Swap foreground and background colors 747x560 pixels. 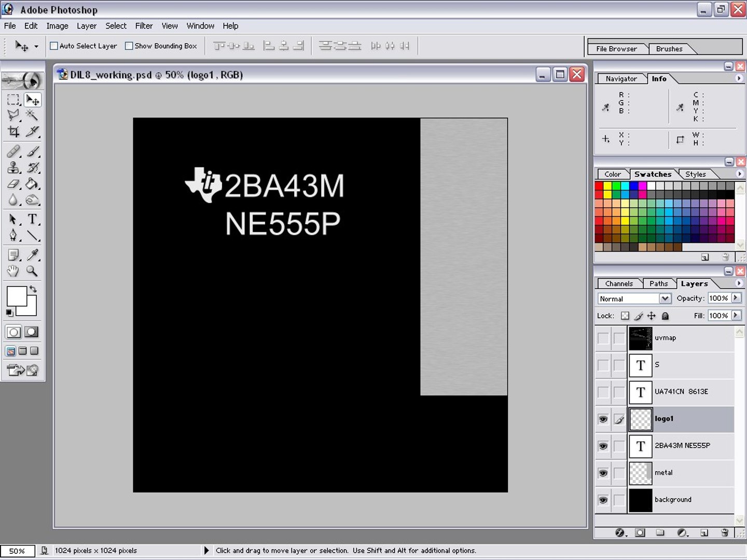(33, 289)
